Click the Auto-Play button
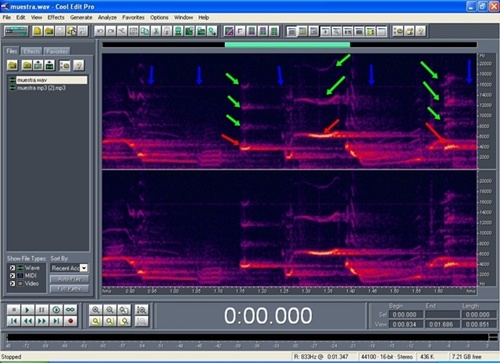 click(x=69, y=279)
